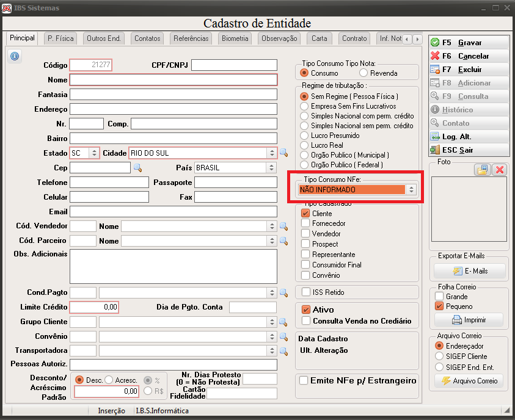Open the Contatos tab
515x420 pixels.
click(147, 38)
